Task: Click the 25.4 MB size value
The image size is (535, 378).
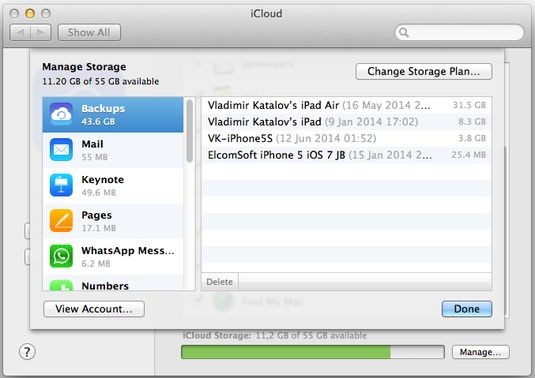Action: [468, 155]
